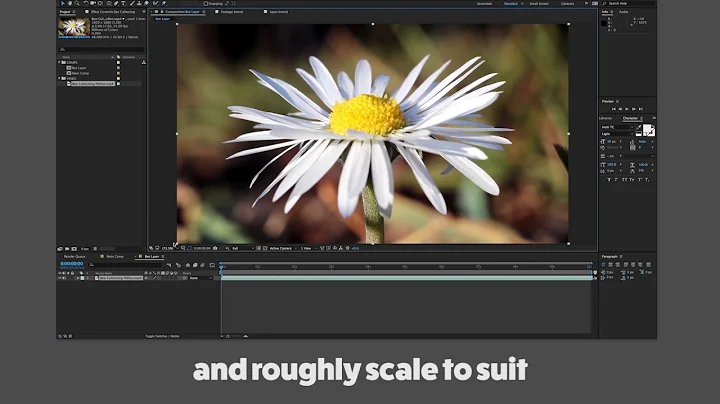Viewport: 720px width, 404px height.
Task: Open the viewer magnification dropdown
Action: coord(169,248)
